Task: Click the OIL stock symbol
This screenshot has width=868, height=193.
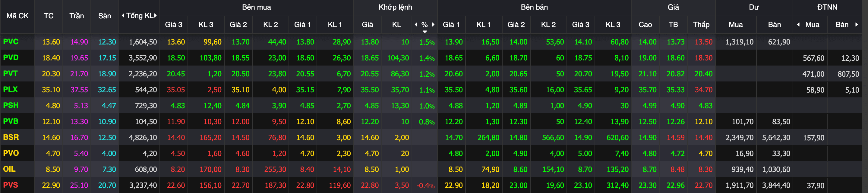Action: click(9, 169)
